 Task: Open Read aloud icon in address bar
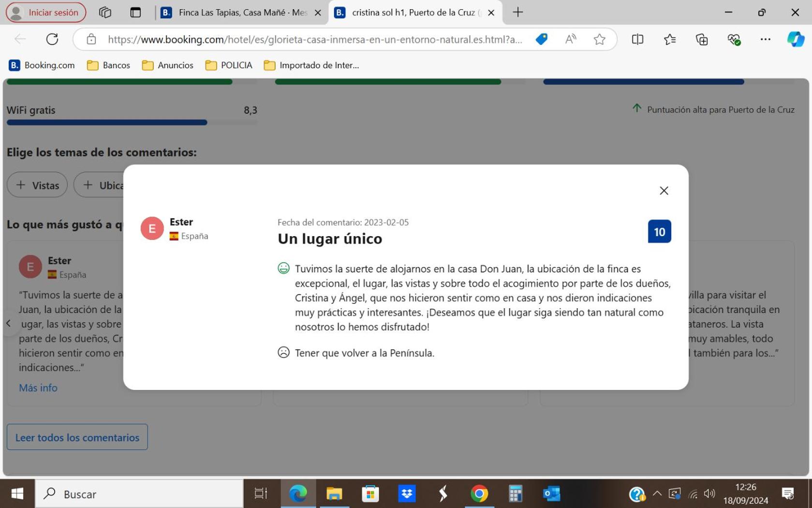[x=571, y=39]
